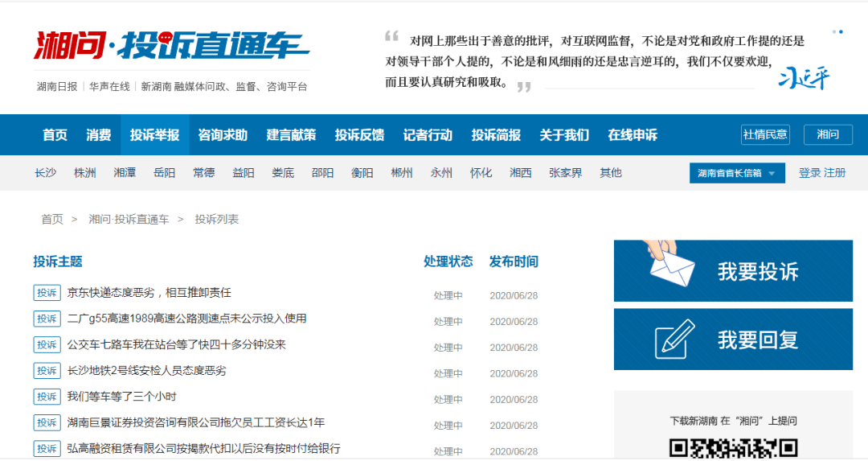Click the 湘问·投诉直通车 logo

click(x=172, y=45)
